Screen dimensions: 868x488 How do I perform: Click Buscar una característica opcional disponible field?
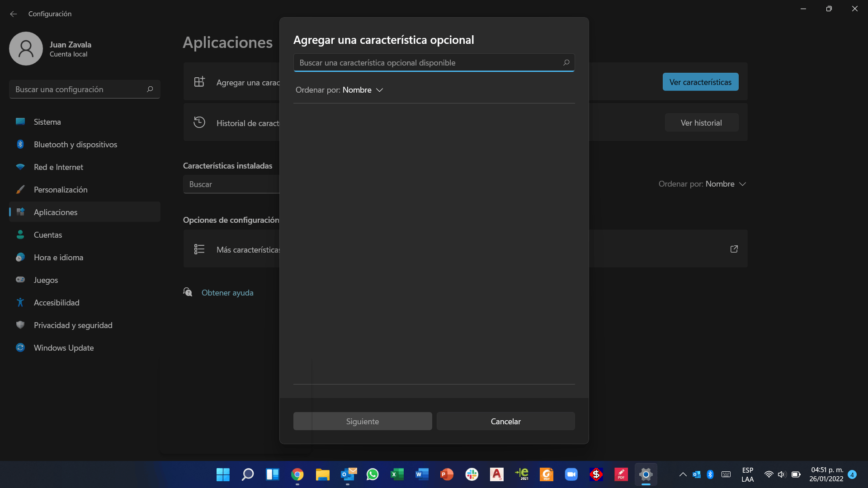[425, 63]
